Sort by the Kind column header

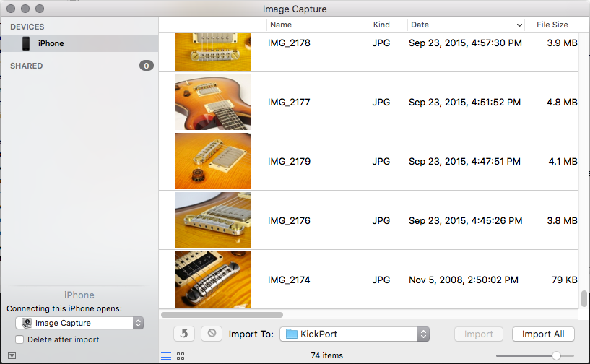point(381,25)
